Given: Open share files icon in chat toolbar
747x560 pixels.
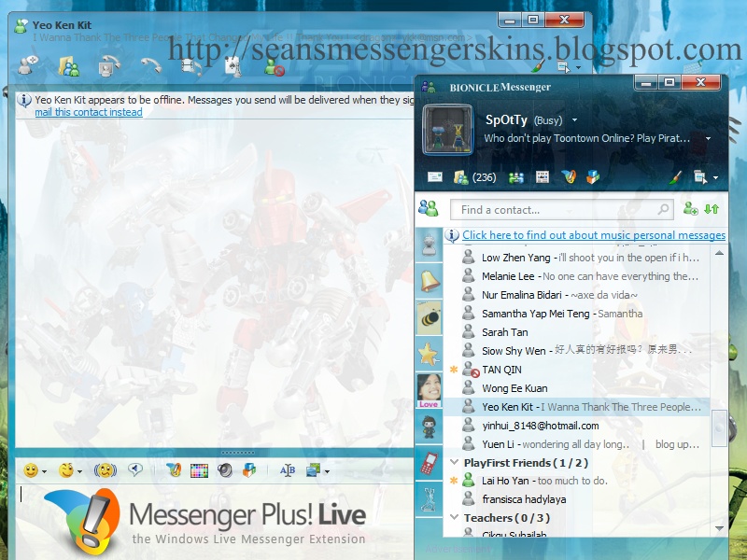Looking at the screenshot, I should (x=68, y=66).
